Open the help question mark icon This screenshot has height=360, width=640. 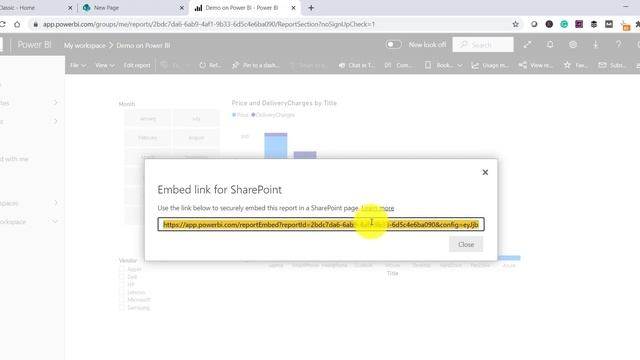coord(618,44)
